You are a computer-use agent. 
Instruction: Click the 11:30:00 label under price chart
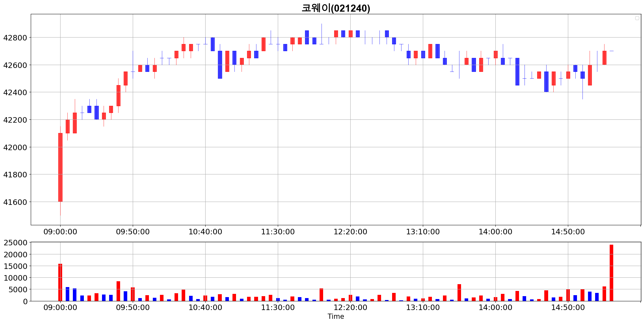(x=278, y=232)
